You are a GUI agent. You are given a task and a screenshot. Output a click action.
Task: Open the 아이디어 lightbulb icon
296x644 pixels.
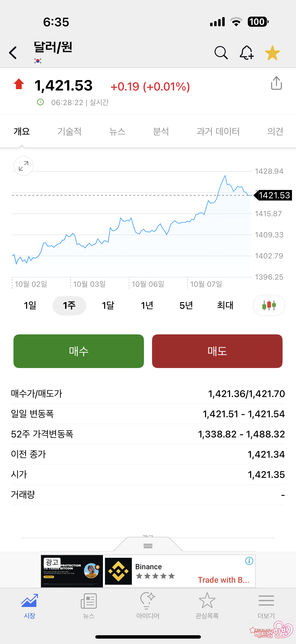(x=148, y=605)
